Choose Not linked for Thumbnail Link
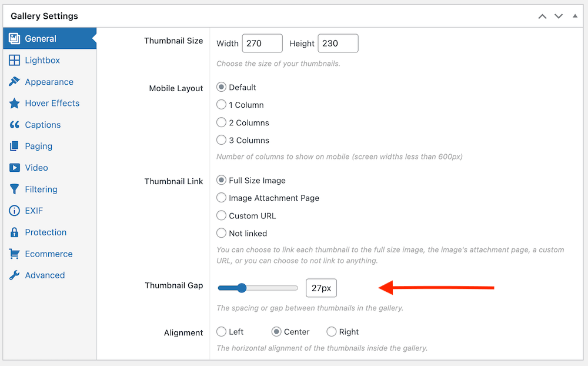Screen dimensions: 588x366 click(x=221, y=233)
